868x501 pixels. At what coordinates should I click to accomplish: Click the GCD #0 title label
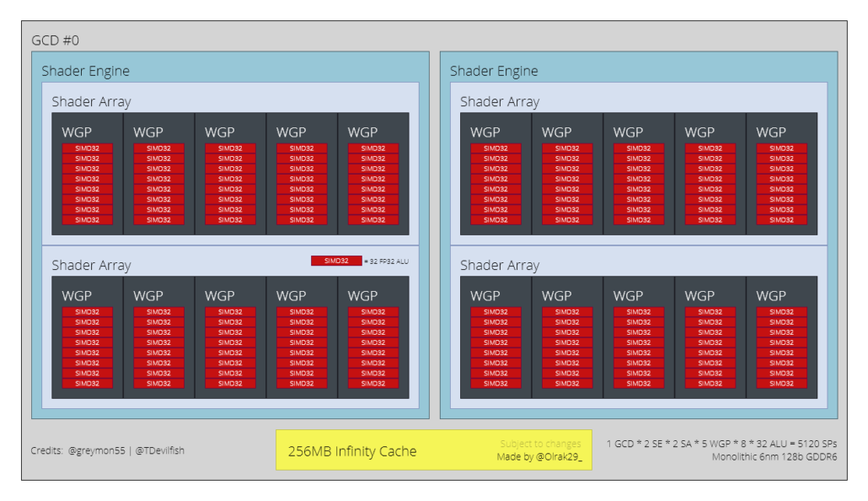(x=55, y=40)
